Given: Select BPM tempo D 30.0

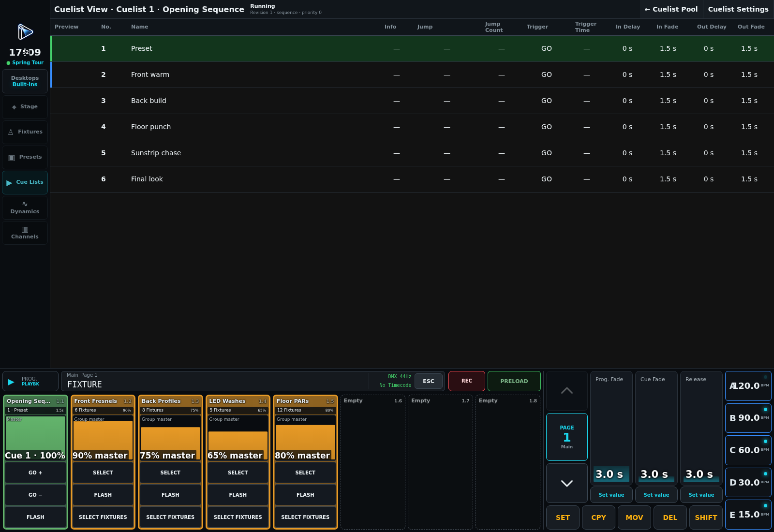Looking at the screenshot, I should click(x=748, y=483).
